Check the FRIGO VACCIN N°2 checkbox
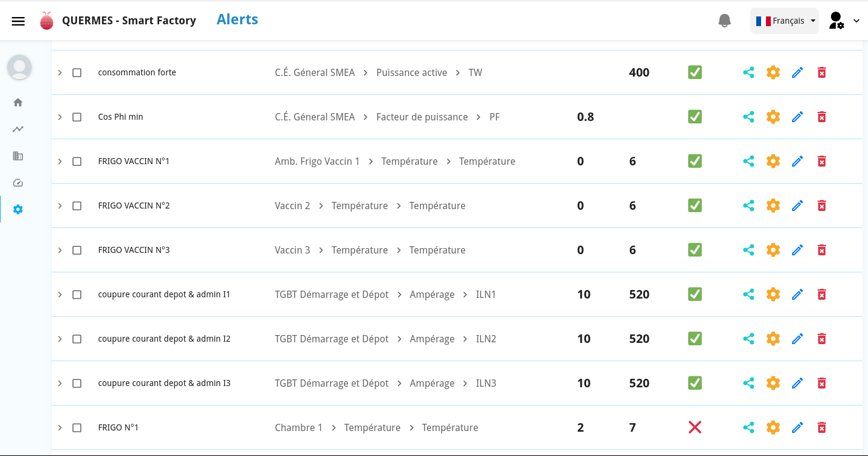Screen dimensions: 868x456 77,206
